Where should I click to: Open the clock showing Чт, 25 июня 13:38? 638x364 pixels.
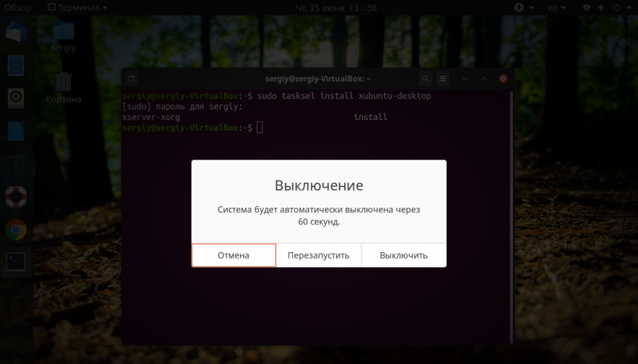click(x=336, y=8)
